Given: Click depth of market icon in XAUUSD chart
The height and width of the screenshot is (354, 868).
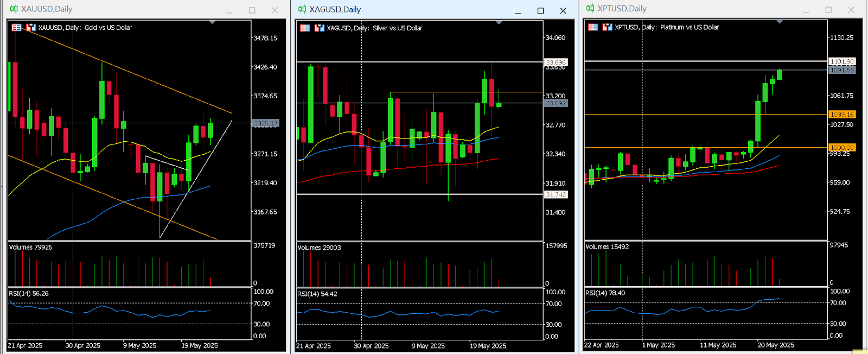Looking at the screenshot, I should pyautogui.click(x=31, y=28).
